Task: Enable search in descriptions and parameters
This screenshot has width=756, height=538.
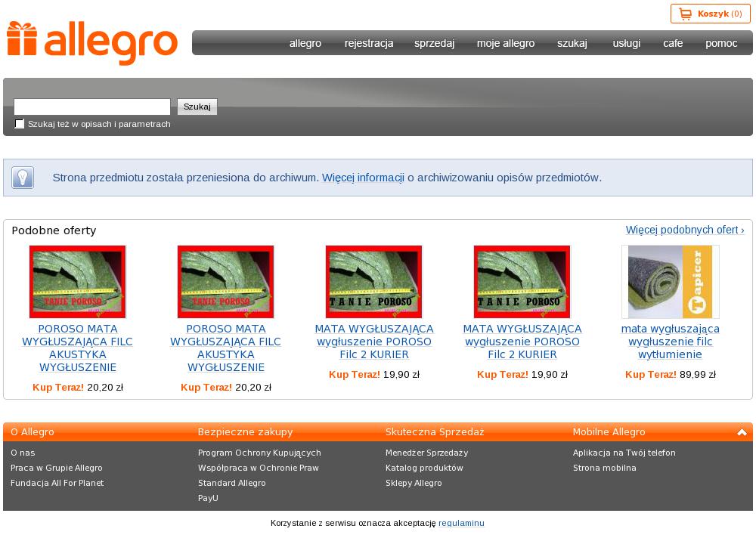Action: (x=20, y=124)
